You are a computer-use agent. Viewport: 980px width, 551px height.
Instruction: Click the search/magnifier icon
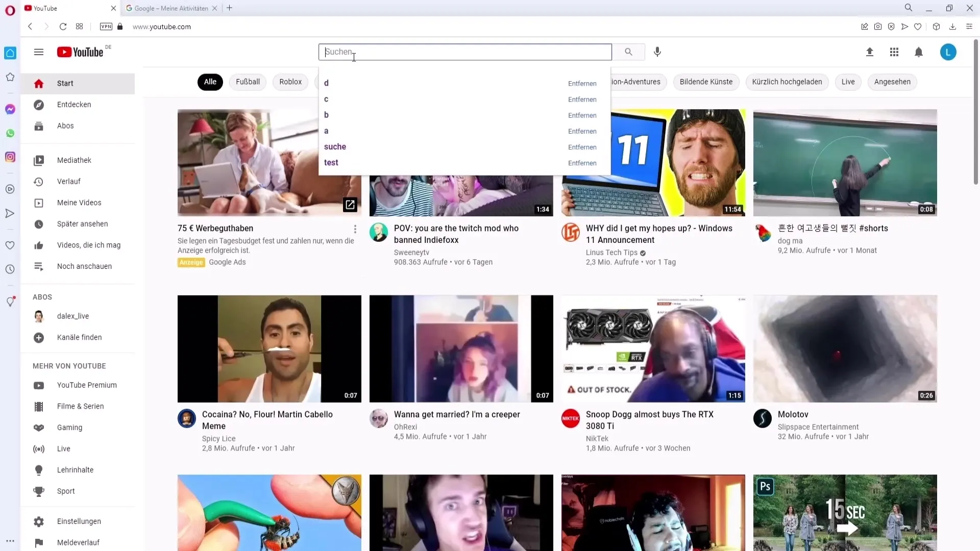pyautogui.click(x=628, y=52)
